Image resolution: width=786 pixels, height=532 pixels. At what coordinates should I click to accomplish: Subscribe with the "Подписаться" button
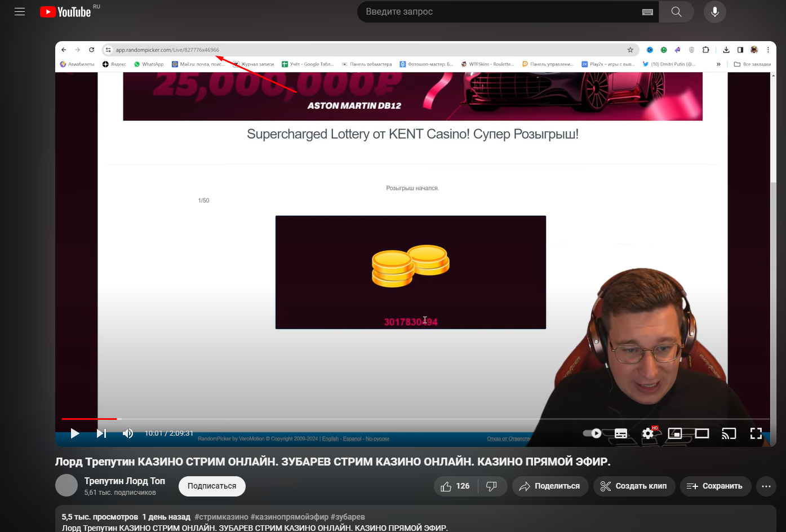212,486
